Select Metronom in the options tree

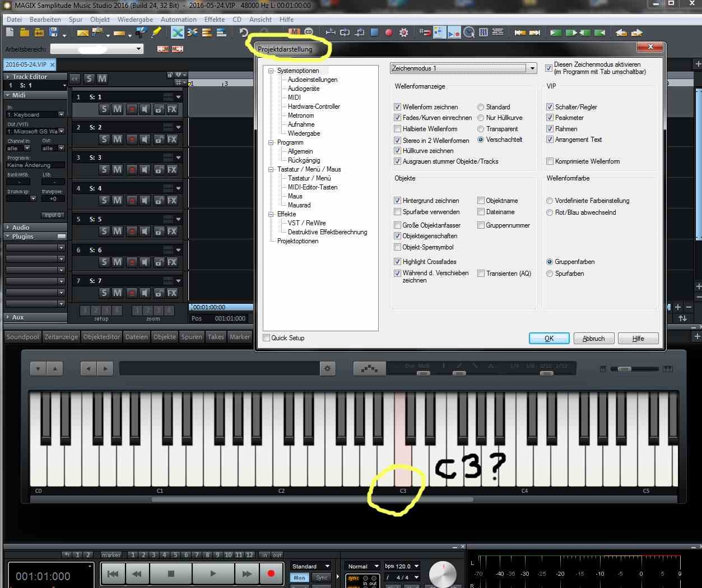click(x=301, y=115)
